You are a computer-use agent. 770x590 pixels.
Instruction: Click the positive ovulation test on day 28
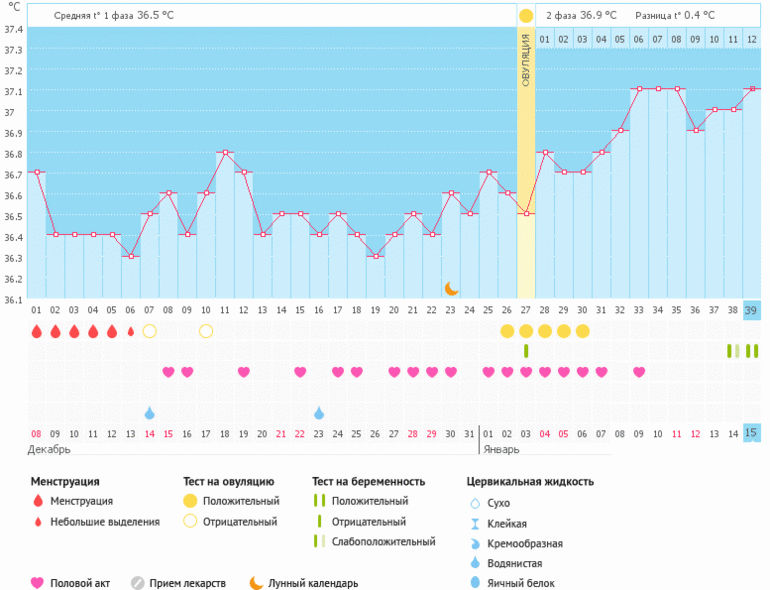(545, 331)
